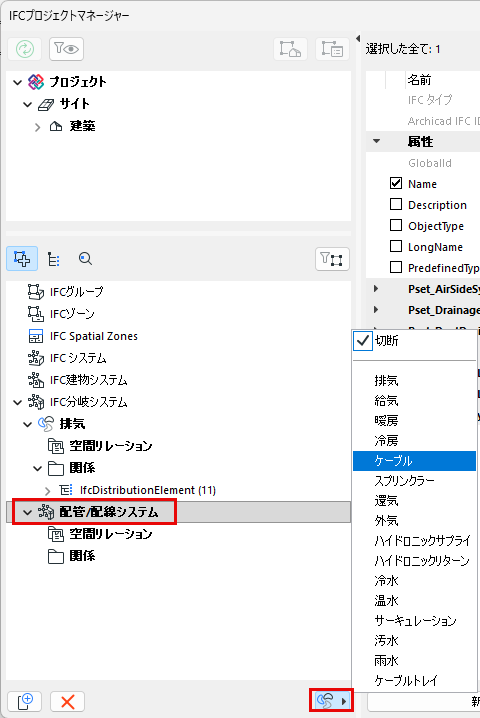The image size is (480, 718).
Task: Check the Description checkbox
Action: pos(396,204)
